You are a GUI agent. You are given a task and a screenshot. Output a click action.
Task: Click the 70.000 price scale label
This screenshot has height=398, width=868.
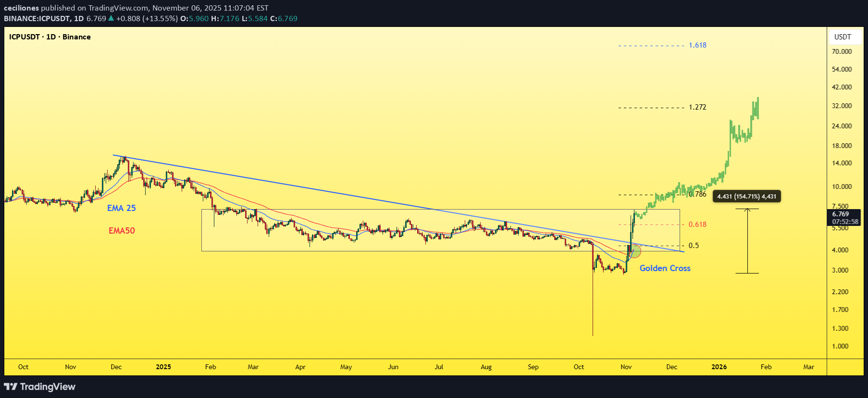842,51
